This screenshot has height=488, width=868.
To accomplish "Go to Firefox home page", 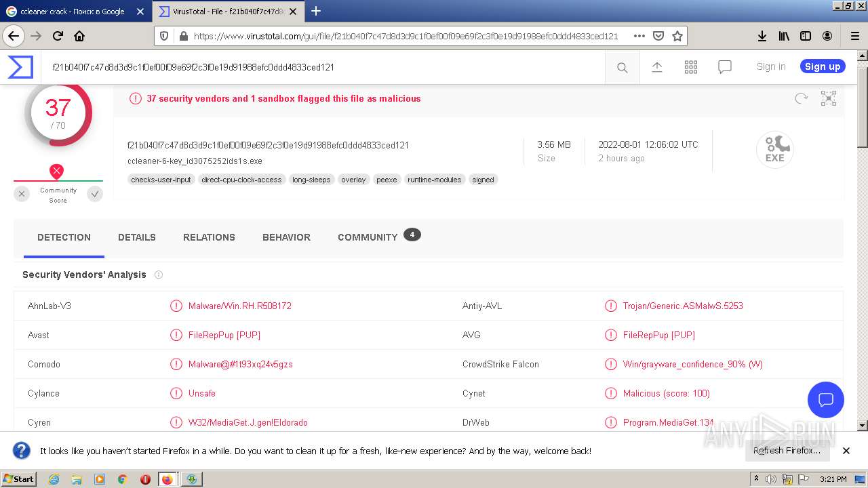I will click(79, 36).
